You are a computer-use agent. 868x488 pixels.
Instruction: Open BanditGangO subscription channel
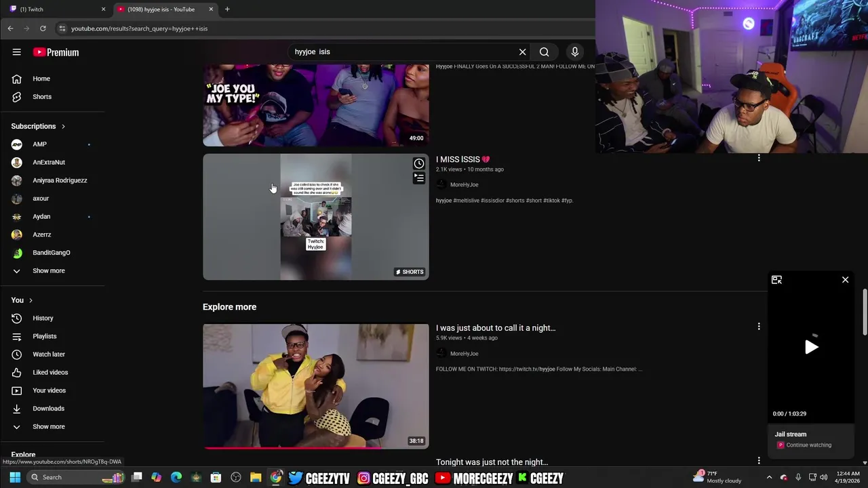tap(52, 253)
